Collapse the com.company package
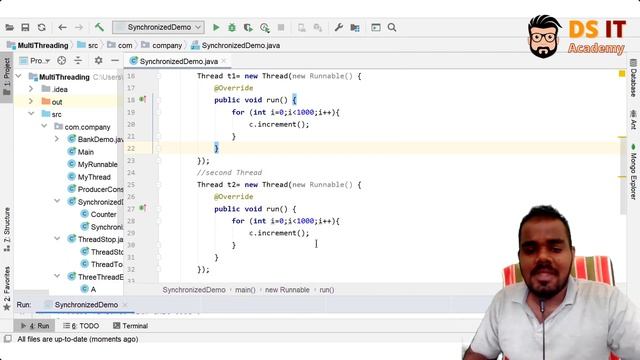Image resolution: width=640 pixels, height=360 pixels. [x=44, y=126]
